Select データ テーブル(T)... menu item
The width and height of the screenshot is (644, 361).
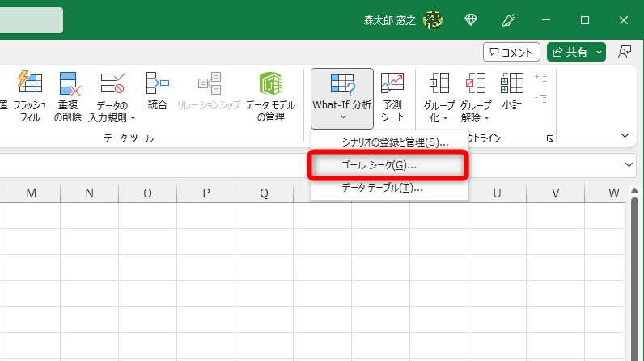390,188
